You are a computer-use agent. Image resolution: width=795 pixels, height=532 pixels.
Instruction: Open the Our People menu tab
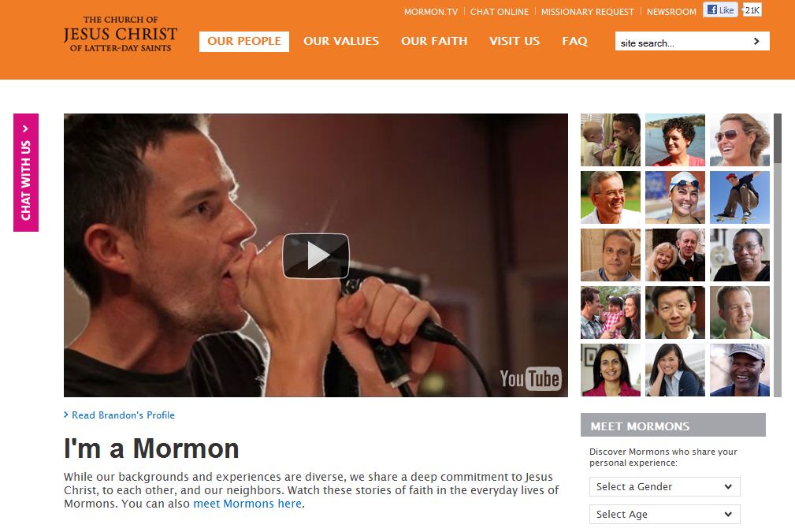244,41
